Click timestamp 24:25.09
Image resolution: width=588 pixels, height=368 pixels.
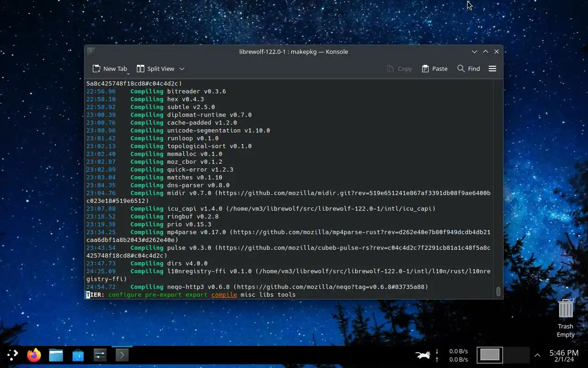(x=101, y=271)
